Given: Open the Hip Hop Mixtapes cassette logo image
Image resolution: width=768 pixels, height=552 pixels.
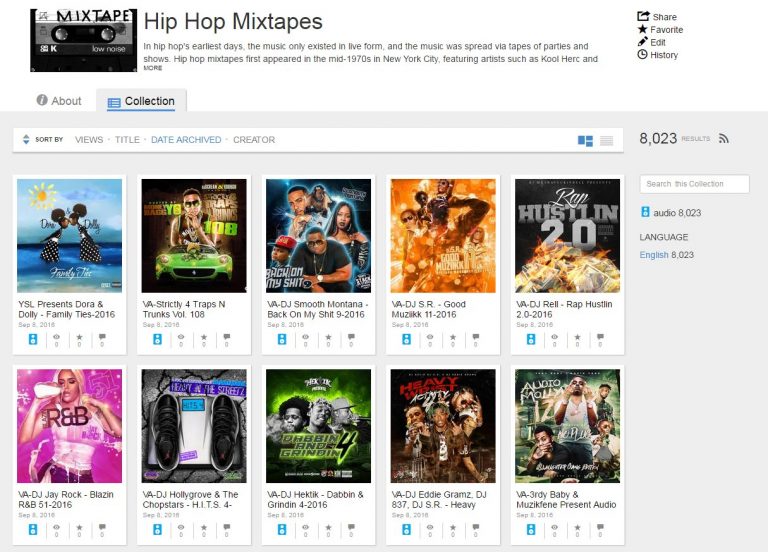Looking at the screenshot, I should [x=83, y=40].
